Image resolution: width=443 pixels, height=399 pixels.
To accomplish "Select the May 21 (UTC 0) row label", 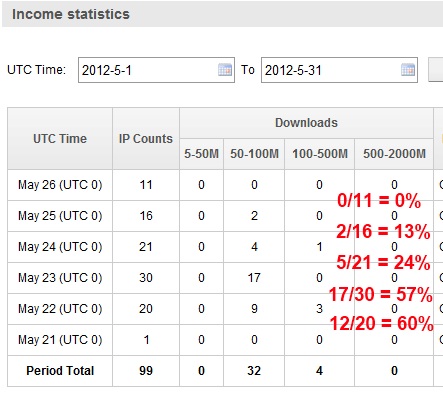I will (60, 340).
